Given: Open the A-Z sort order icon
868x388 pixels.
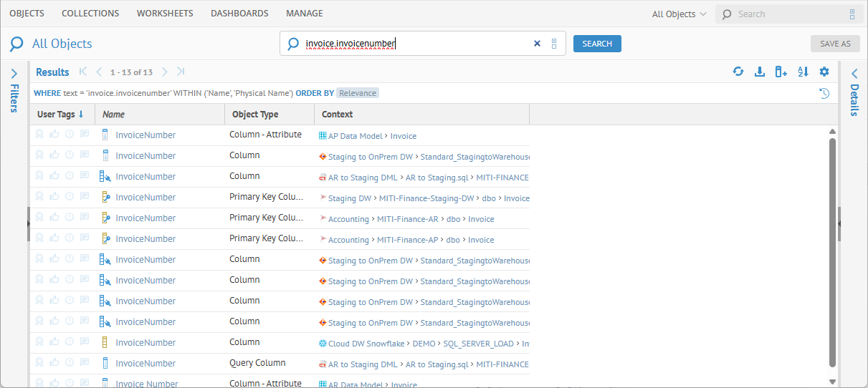Looking at the screenshot, I should pos(803,72).
